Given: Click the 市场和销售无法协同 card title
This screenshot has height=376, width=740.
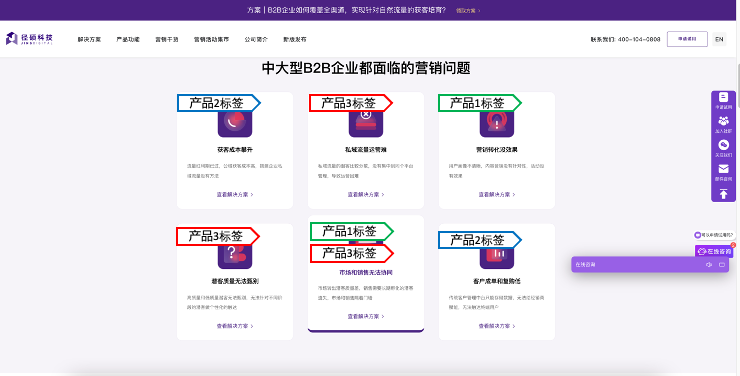Looking at the screenshot, I should [x=366, y=273].
